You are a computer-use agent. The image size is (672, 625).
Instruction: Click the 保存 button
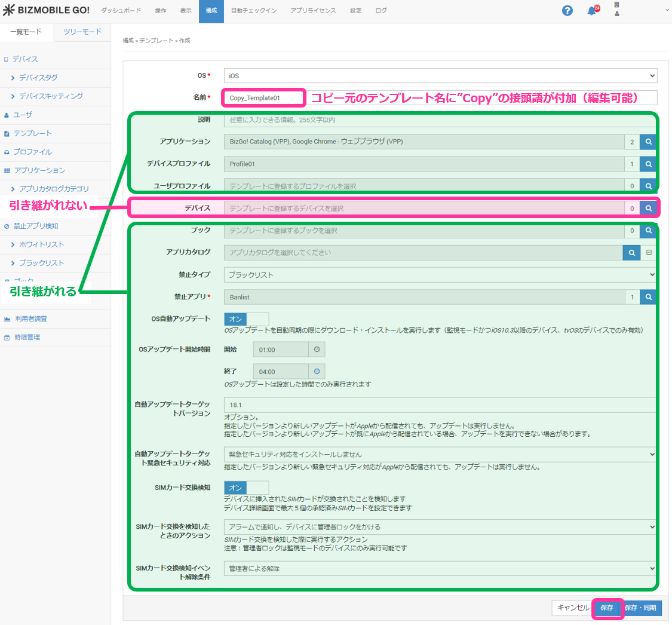click(607, 608)
